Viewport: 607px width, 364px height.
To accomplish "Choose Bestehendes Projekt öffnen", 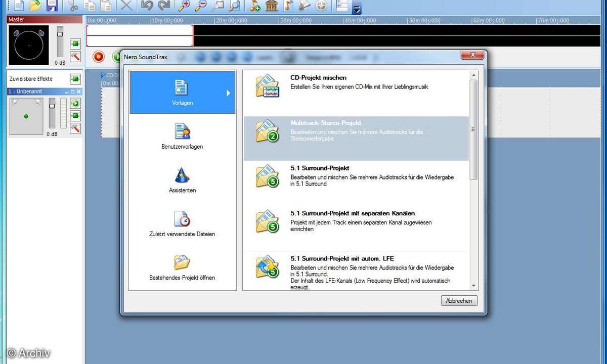I will (x=182, y=267).
